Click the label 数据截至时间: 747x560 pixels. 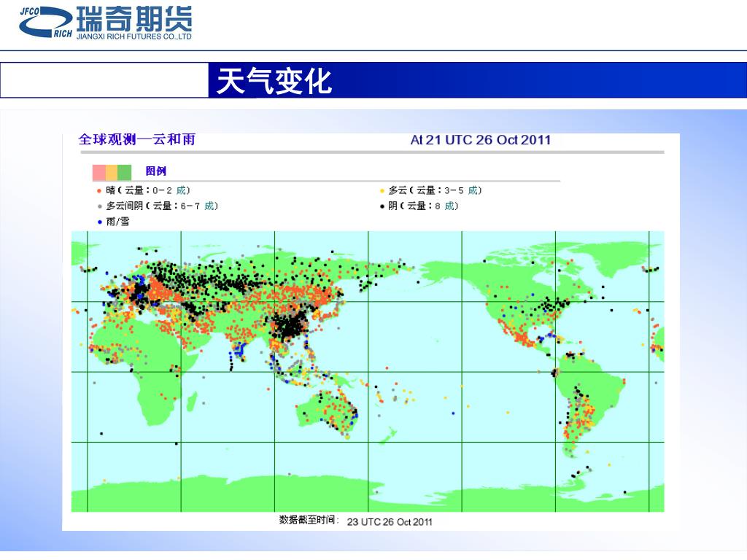(x=309, y=520)
